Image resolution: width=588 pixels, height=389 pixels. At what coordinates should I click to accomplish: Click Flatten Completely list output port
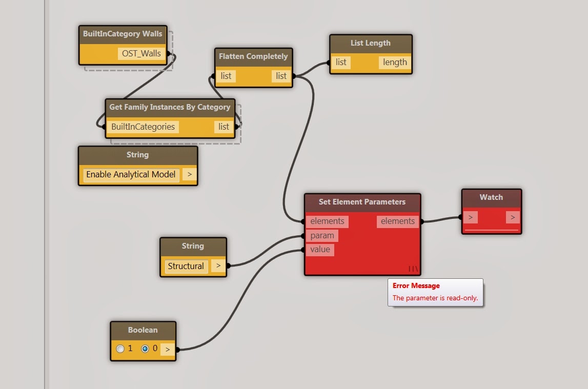point(281,76)
